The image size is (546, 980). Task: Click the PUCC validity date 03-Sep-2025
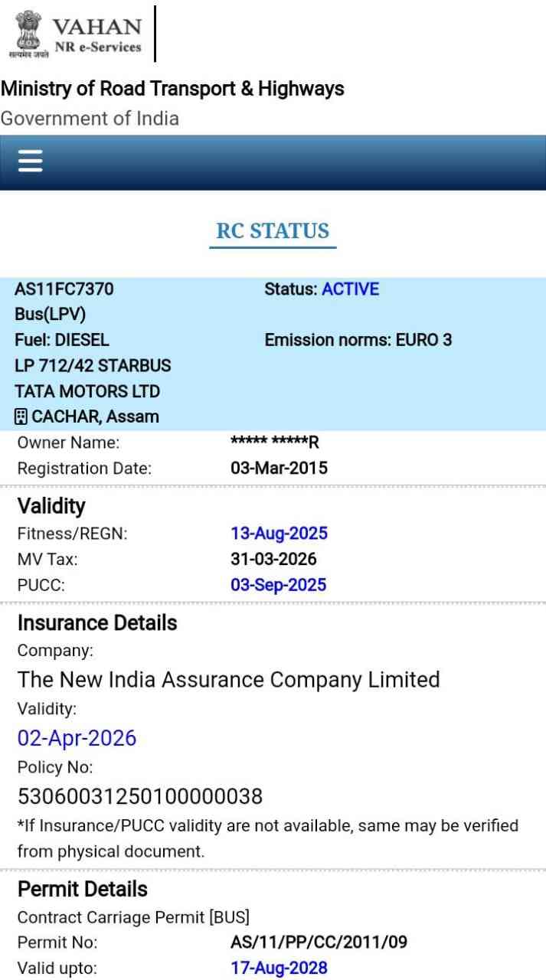pyautogui.click(x=278, y=585)
